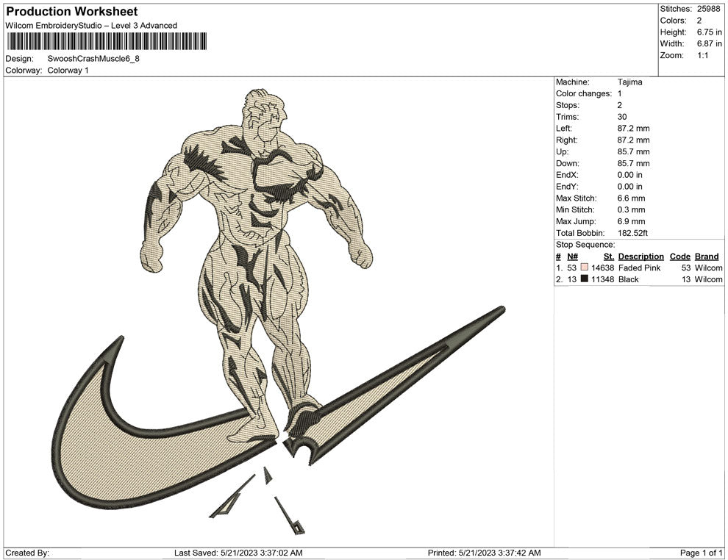
Task: Click the Zoom value '1:1'
Action: 702,55
